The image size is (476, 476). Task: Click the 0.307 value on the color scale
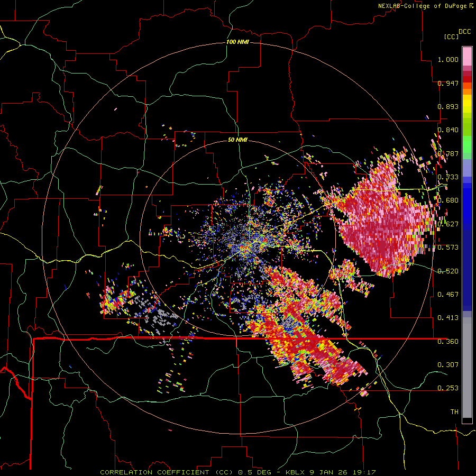(448, 364)
